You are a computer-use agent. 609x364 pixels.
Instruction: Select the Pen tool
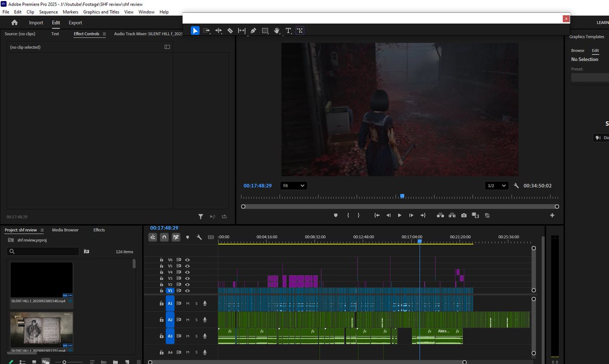coord(253,31)
